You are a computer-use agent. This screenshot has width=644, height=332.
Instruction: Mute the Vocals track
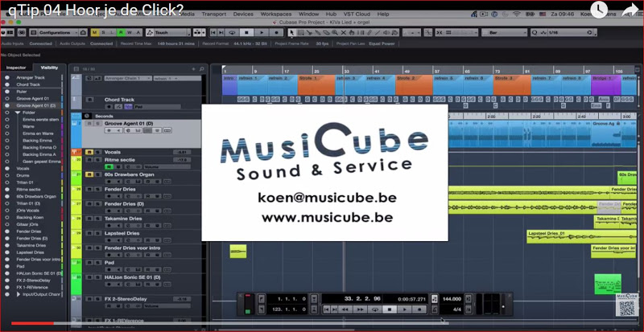click(x=89, y=152)
